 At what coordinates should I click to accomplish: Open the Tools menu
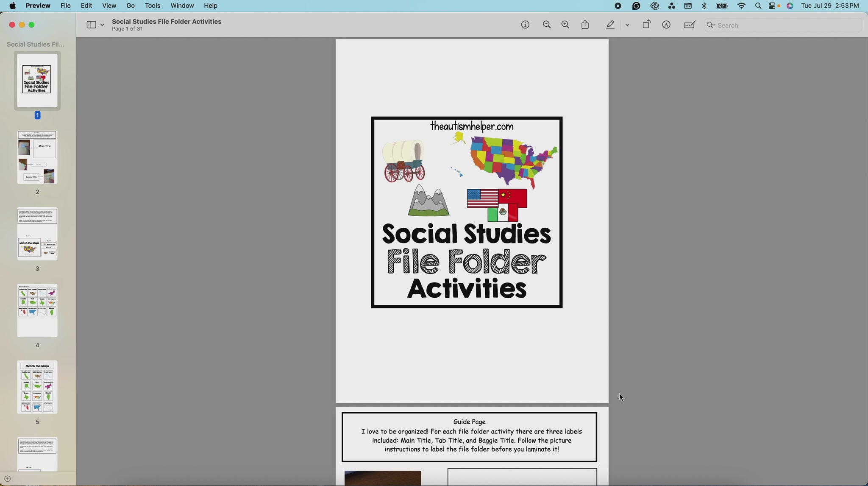click(x=152, y=6)
